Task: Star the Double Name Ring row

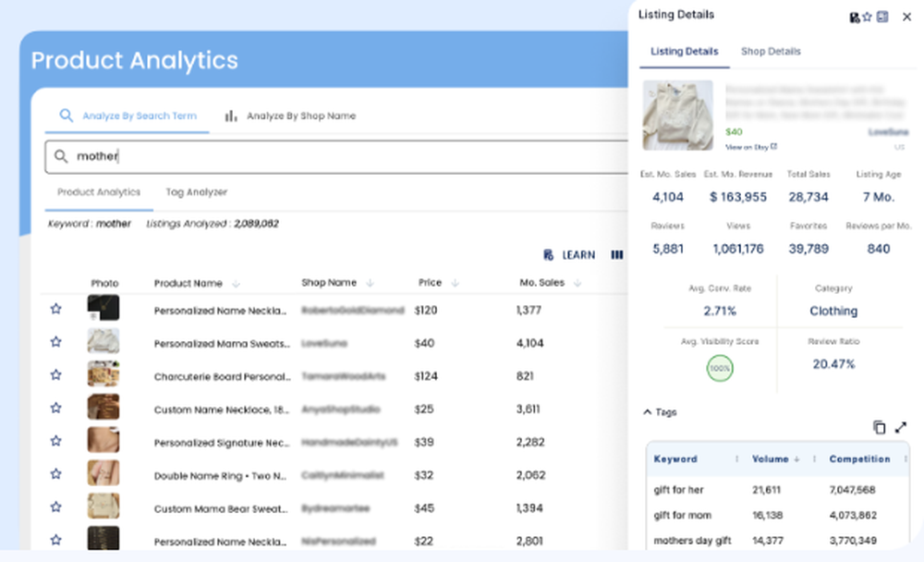Action: coord(56,473)
